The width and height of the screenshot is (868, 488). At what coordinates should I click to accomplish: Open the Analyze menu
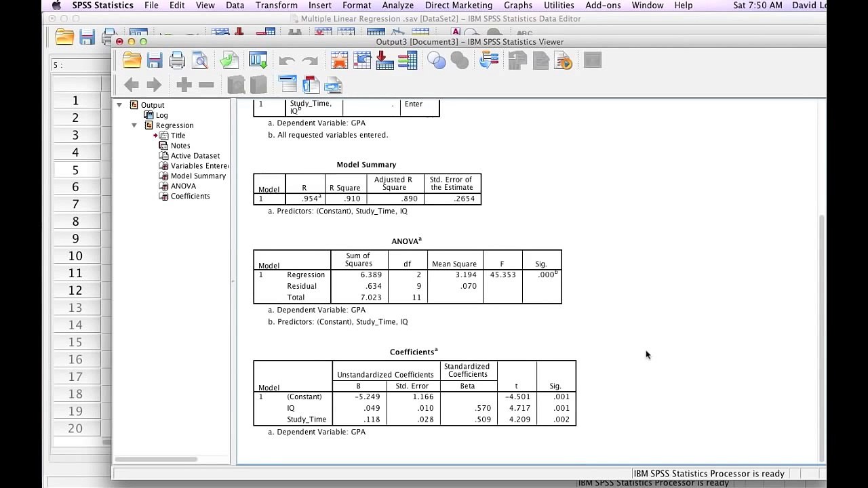398,5
